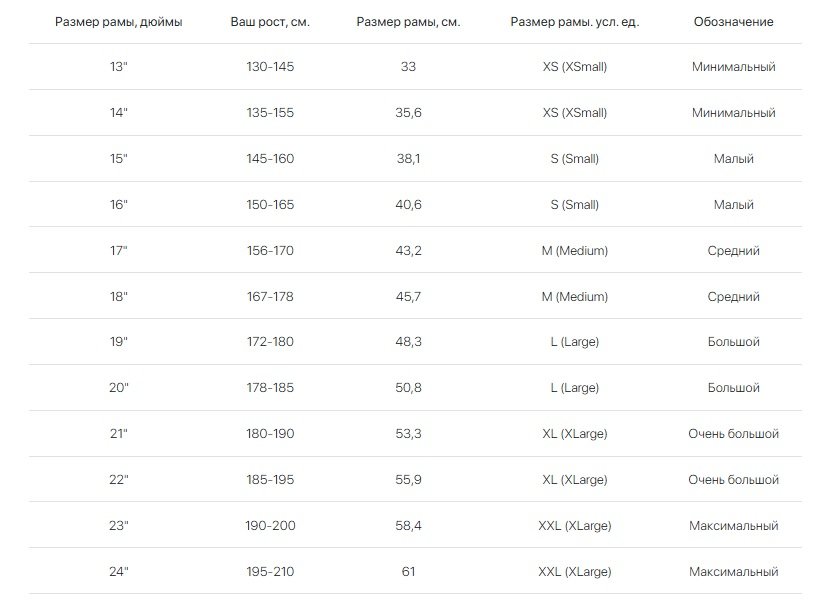The image size is (832, 616).
Task: Click the 'M (Medium)' cell in 17" row
Action: coord(575,250)
